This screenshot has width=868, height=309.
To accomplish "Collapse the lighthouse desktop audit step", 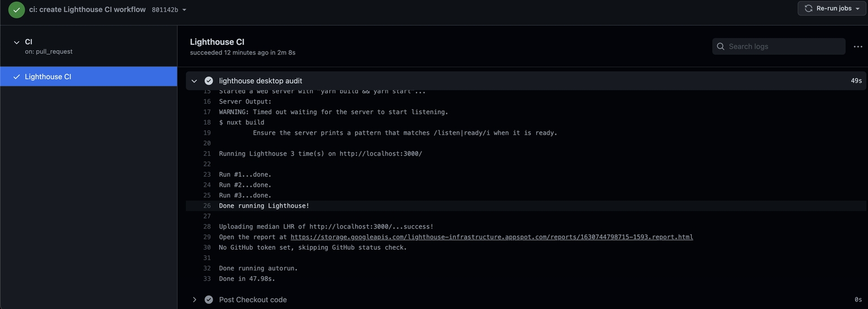I will [194, 81].
